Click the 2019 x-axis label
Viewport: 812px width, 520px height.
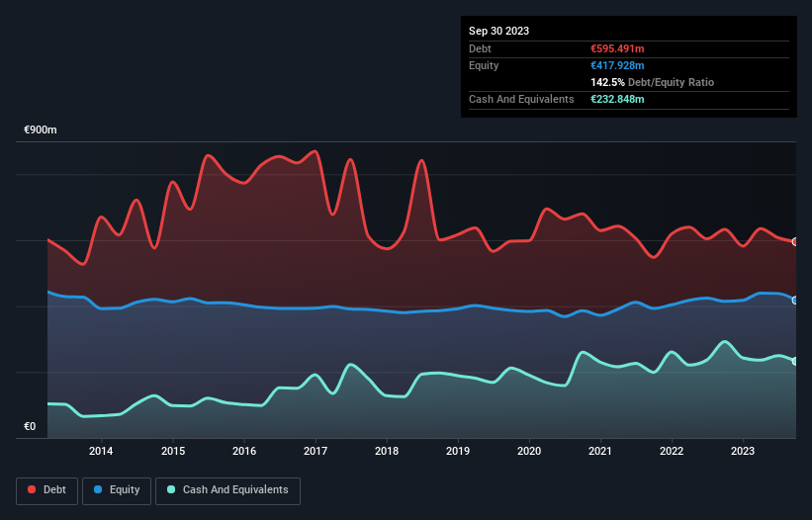tap(458, 451)
